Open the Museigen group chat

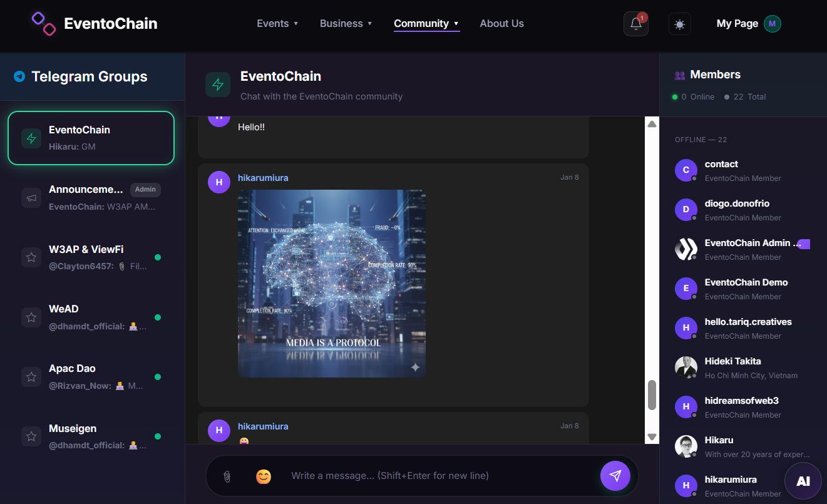[91, 436]
